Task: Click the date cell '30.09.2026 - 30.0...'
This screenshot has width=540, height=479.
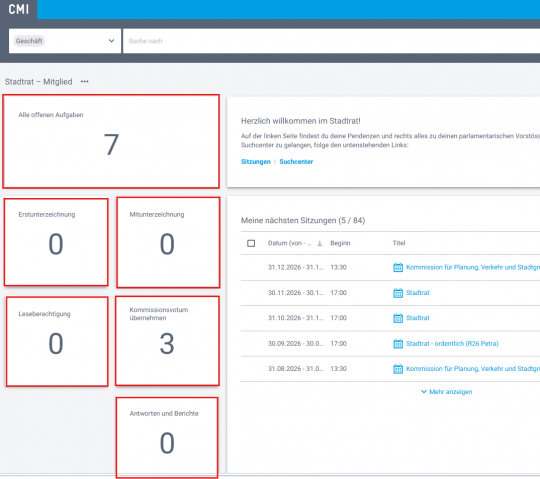Action: 295,344
